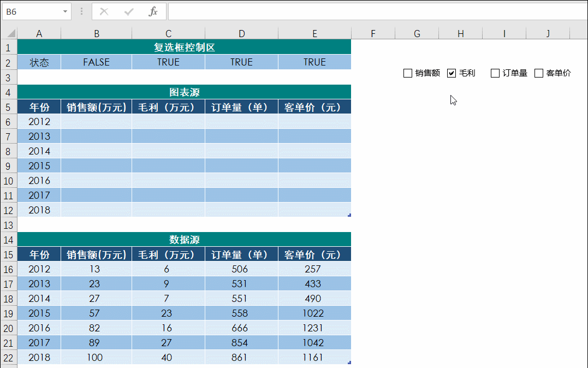Click the TRUE cell in column D
The height and width of the screenshot is (368, 588).
[x=241, y=62]
